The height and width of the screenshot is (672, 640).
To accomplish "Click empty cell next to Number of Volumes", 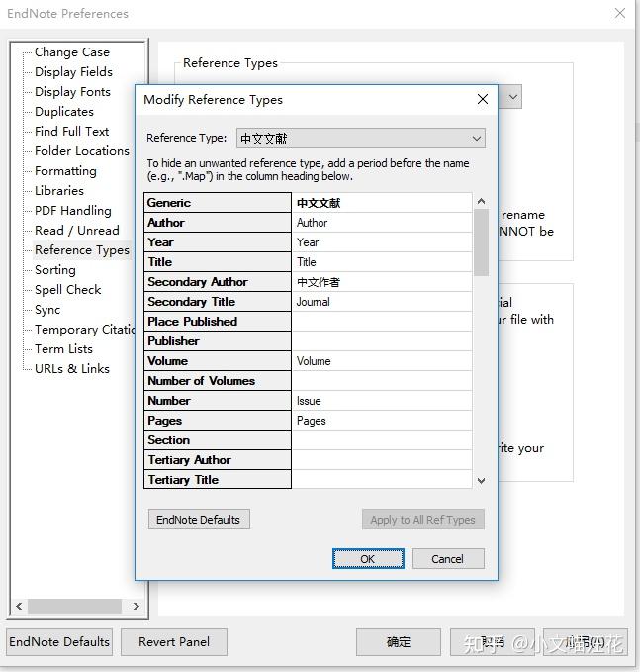I will (382, 381).
